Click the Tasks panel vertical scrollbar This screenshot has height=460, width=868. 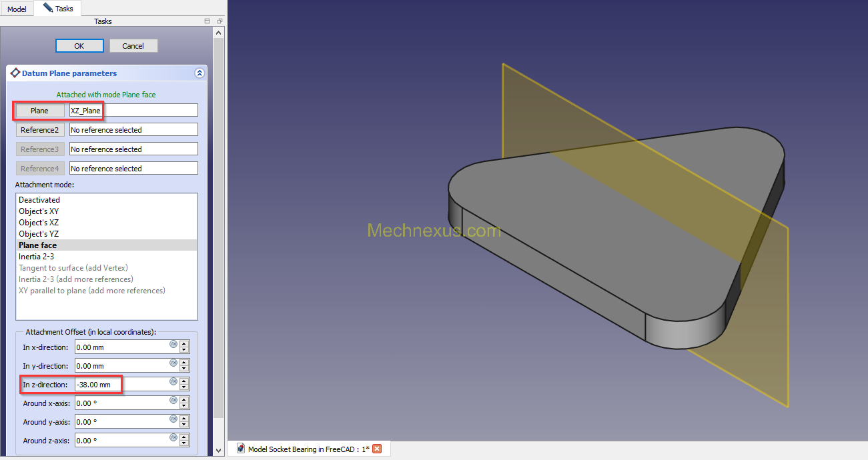[219, 227]
